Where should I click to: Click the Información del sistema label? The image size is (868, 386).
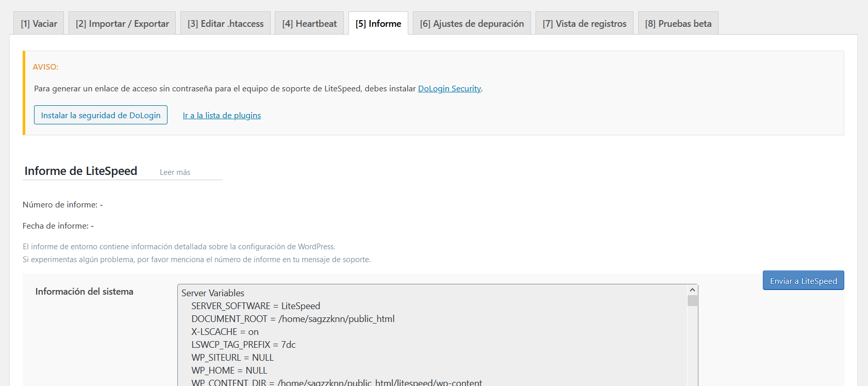pyautogui.click(x=84, y=292)
